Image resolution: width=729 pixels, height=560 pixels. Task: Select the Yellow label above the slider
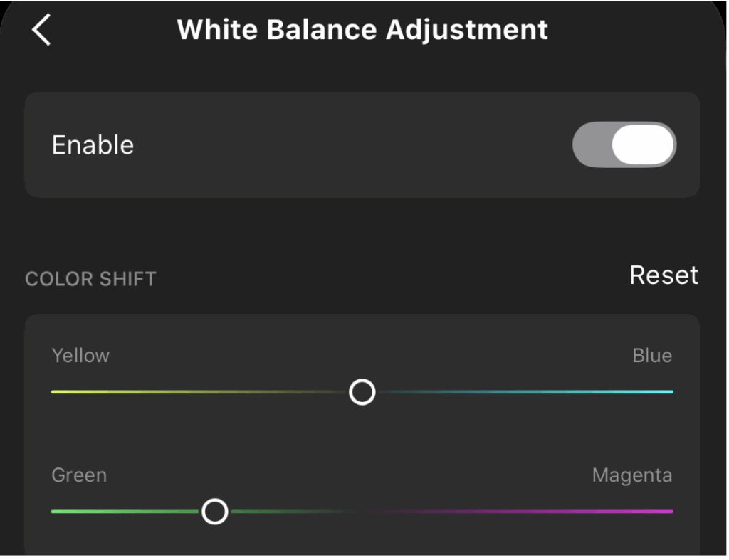pyautogui.click(x=80, y=355)
